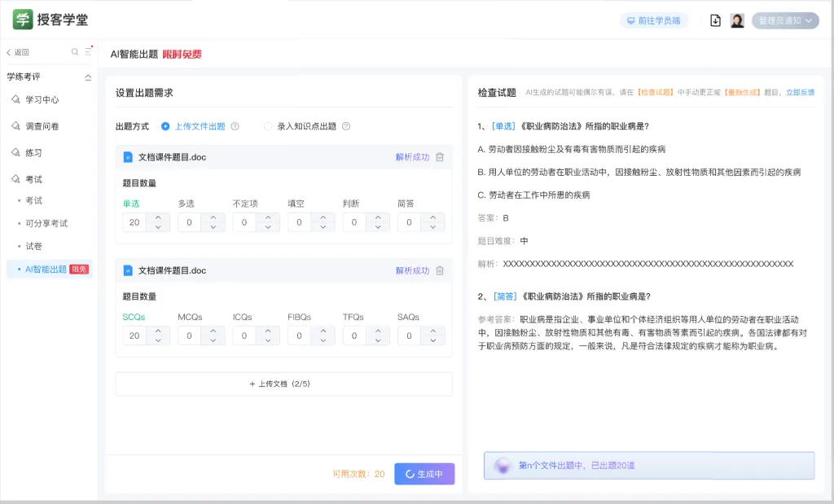Delete the first uploaded document via trash icon
This screenshot has height=504, width=834.
pos(440,157)
